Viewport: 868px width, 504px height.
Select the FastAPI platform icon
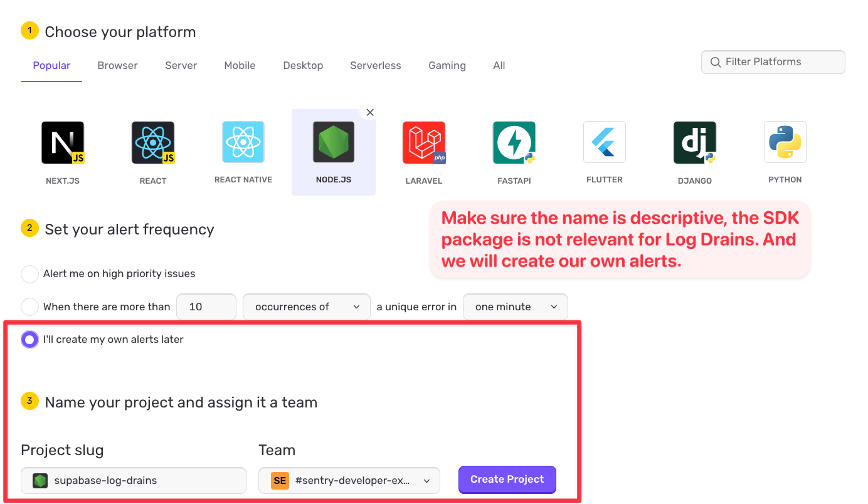[x=514, y=142]
